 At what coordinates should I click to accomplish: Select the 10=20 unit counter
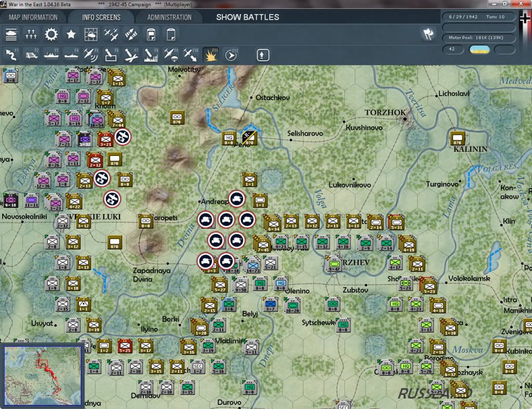292,306
